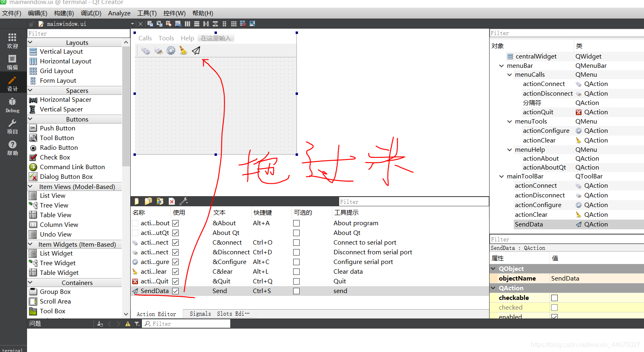Collapse the Layouts widget category

[x=30, y=42]
